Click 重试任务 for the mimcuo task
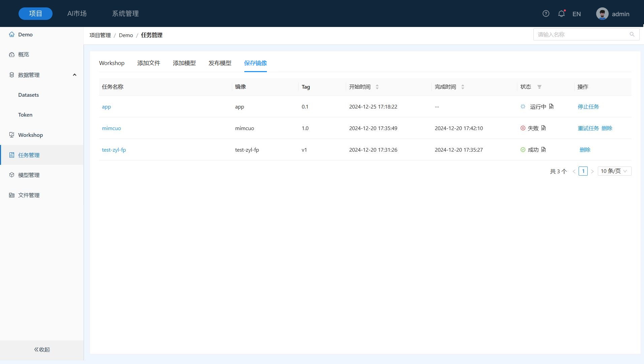The image size is (644, 364). (x=588, y=128)
